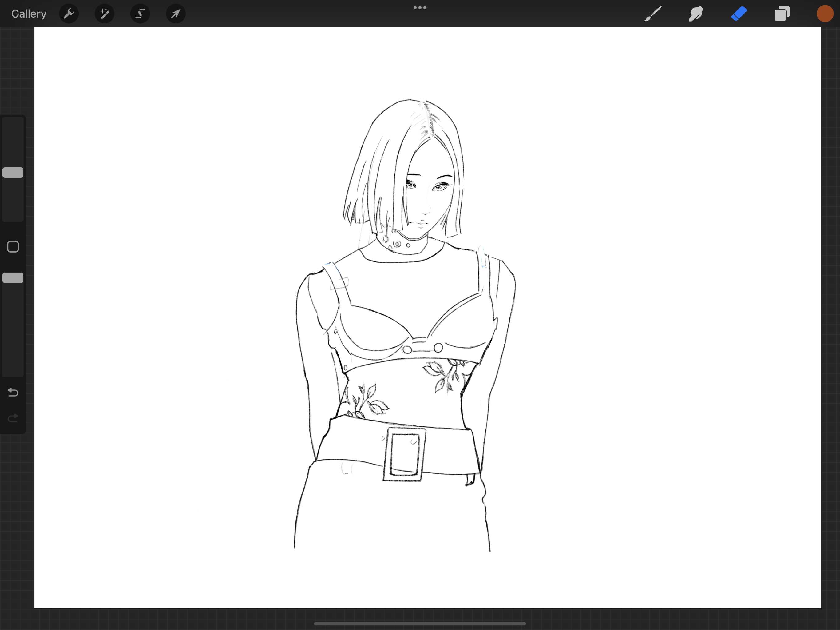This screenshot has height=630, width=840.
Task: Select the Brush tool
Action: [653, 14]
